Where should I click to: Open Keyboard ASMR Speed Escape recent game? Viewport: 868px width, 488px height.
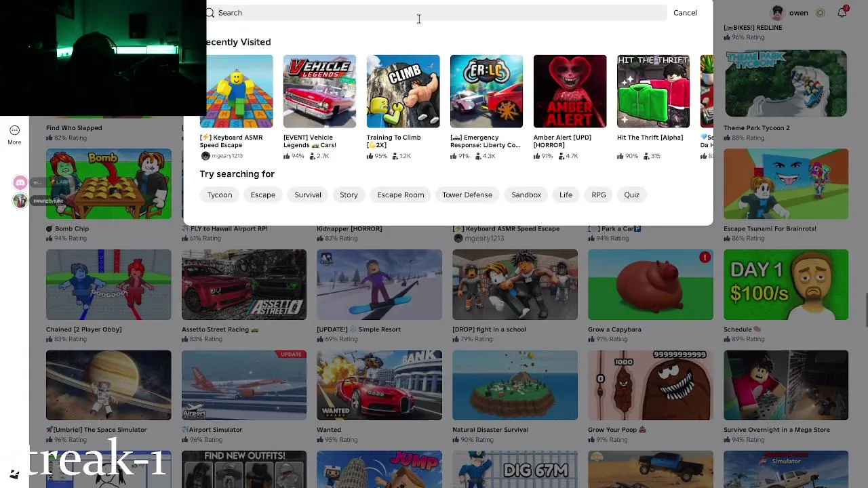[x=236, y=91]
